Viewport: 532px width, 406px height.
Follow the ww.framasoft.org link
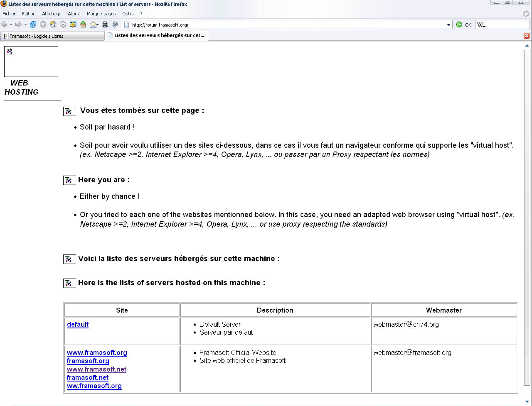click(94, 386)
